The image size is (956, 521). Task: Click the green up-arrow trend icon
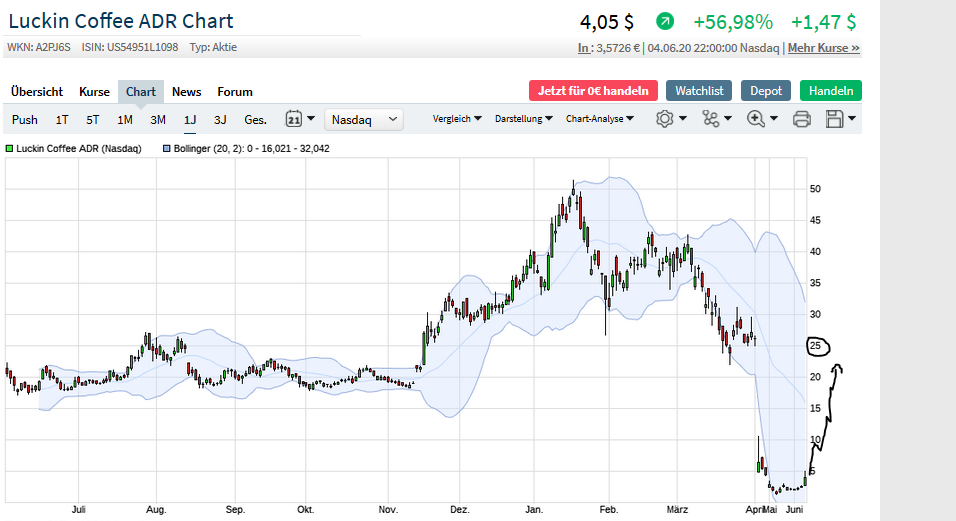click(665, 21)
